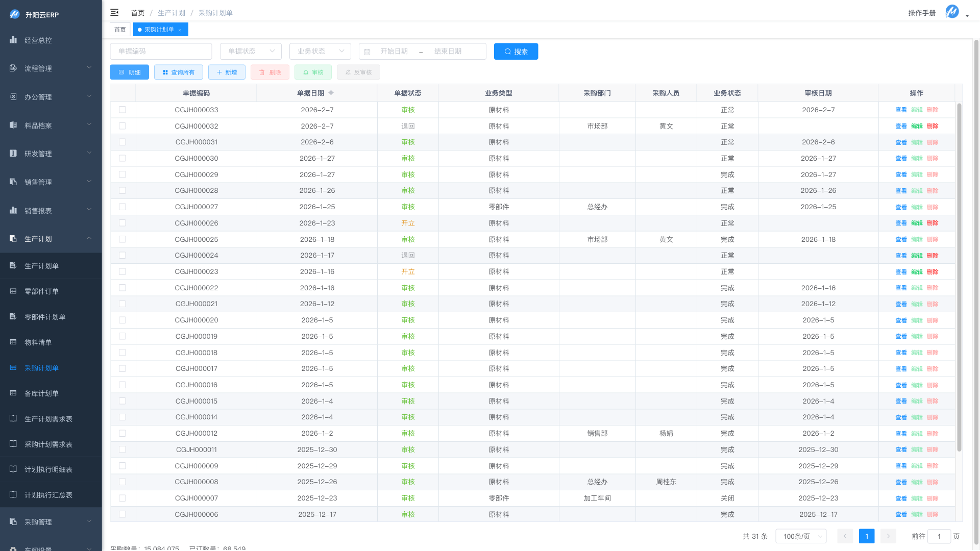Click the 单据编码 search input field
Viewport: 980px width, 551px height.
coord(161,52)
